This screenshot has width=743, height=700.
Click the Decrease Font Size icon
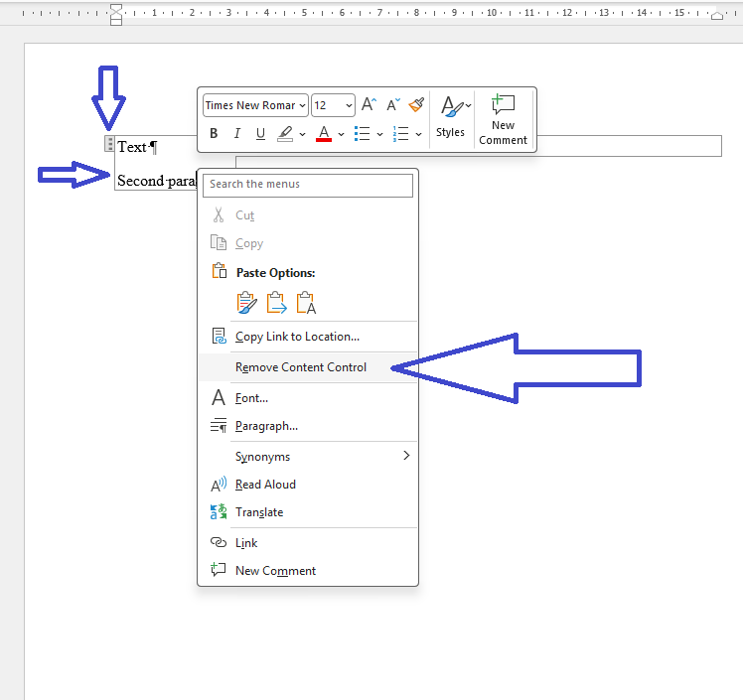[x=392, y=104]
